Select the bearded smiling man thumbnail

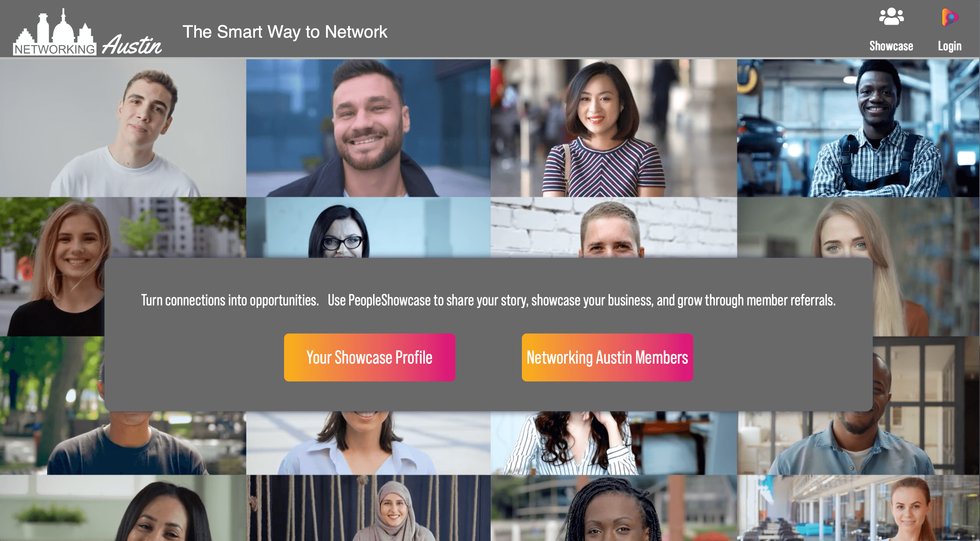(368, 128)
